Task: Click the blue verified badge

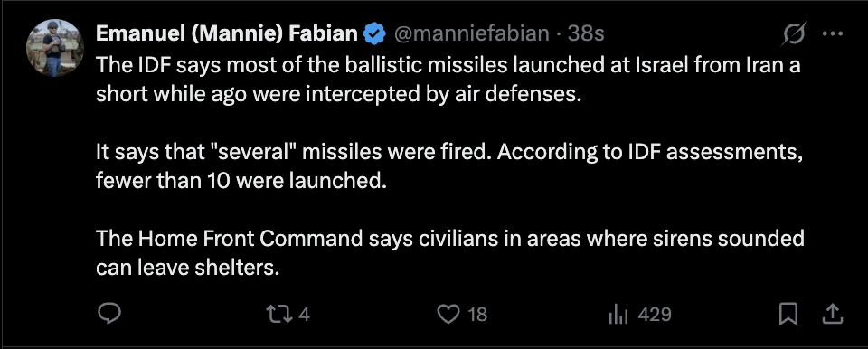Action: point(374,34)
